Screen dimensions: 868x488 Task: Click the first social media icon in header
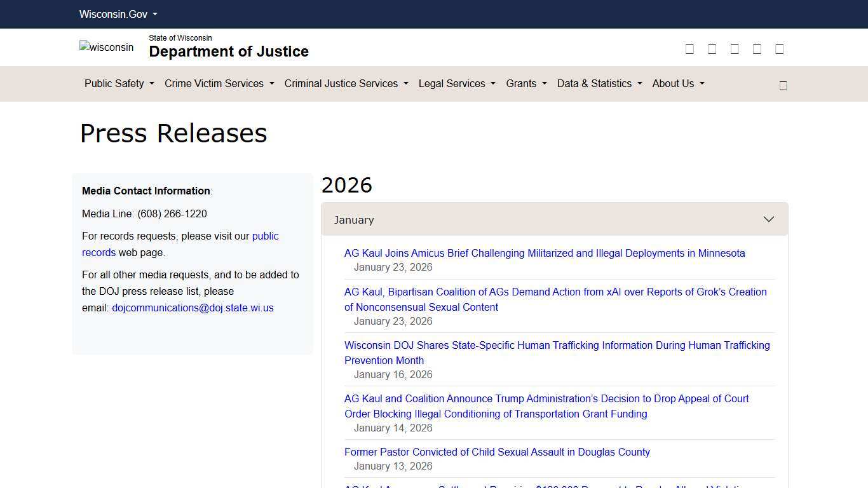tap(689, 48)
